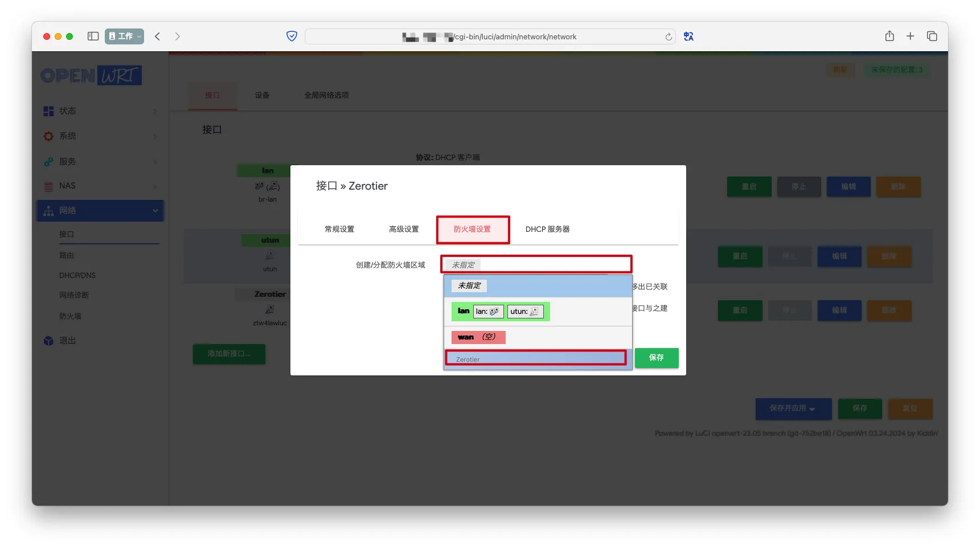
Task: Open the 创建/分配防火墙区域 dropdown field
Action: click(535, 265)
